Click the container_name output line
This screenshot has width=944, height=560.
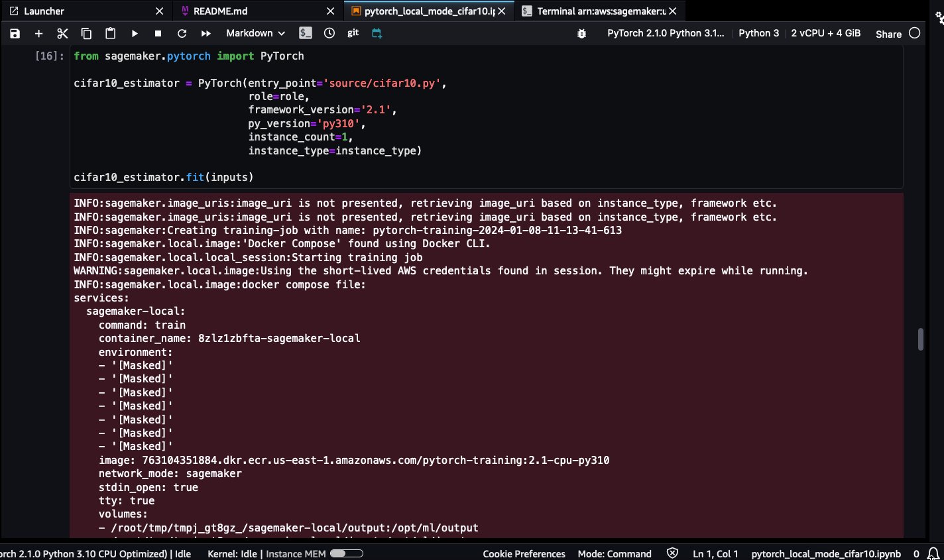(229, 339)
